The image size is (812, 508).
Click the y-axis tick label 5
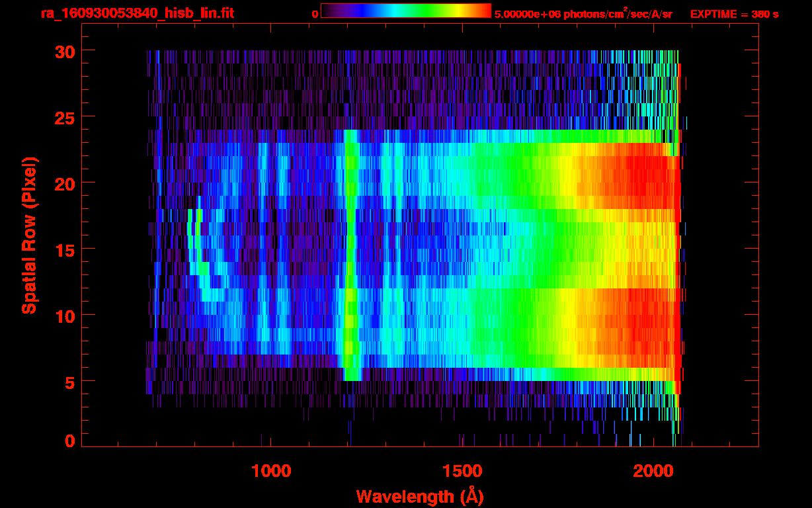69,382
